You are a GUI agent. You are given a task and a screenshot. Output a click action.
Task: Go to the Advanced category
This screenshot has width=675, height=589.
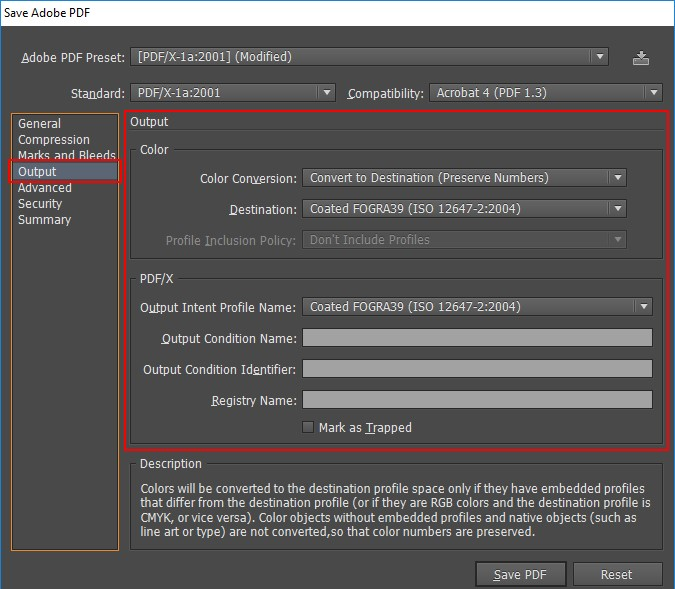[x=45, y=188]
